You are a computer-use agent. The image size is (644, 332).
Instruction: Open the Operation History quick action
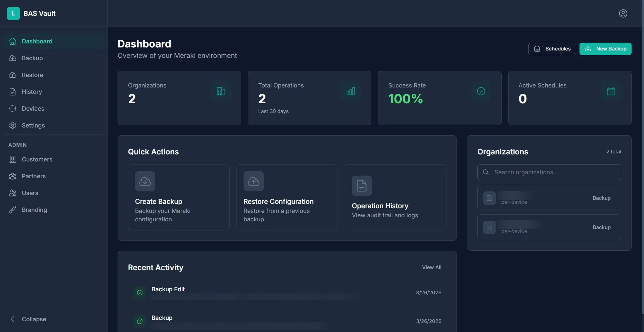pyautogui.click(x=395, y=197)
